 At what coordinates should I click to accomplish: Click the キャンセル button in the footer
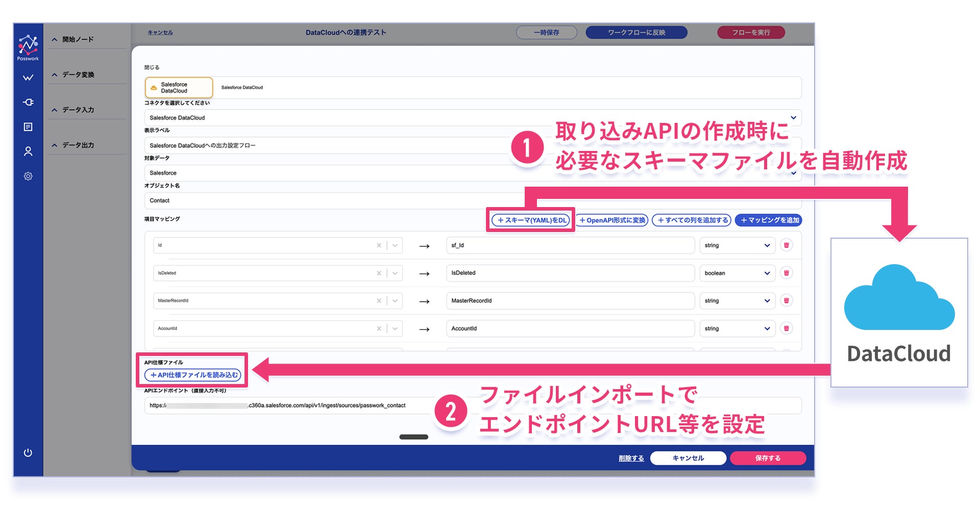(x=688, y=458)
